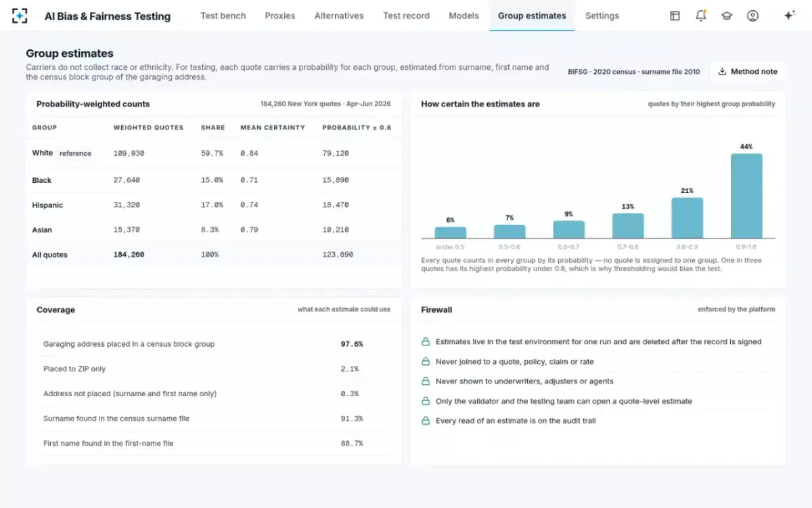Click the AI Bias & Fairness Testing logo icon
The width and height of the screenshot is (812, 508).
[x=20, y=16]
